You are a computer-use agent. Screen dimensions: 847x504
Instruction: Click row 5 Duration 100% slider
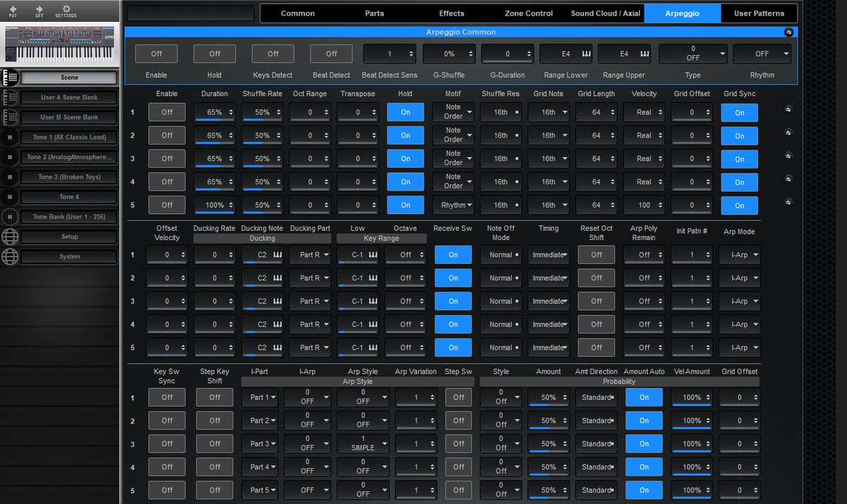pyautogui.click(x=215, y=205)
